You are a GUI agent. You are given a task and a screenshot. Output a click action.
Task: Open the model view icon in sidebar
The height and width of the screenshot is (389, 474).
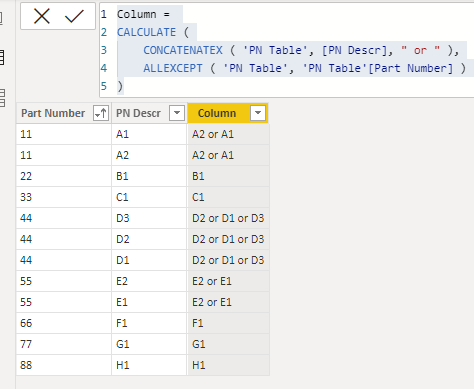2,98
